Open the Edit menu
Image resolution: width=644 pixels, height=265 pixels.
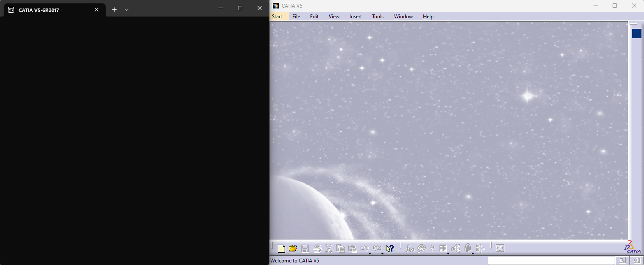click(314, 17)
